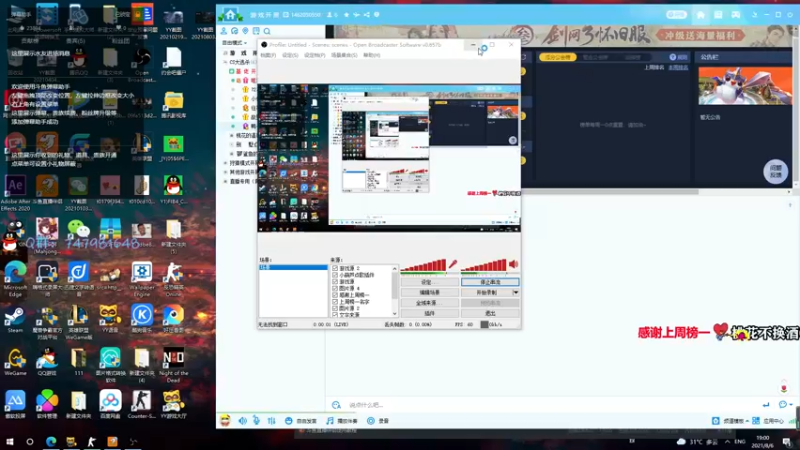Open the 档案(F) menu in OBS

268,55
